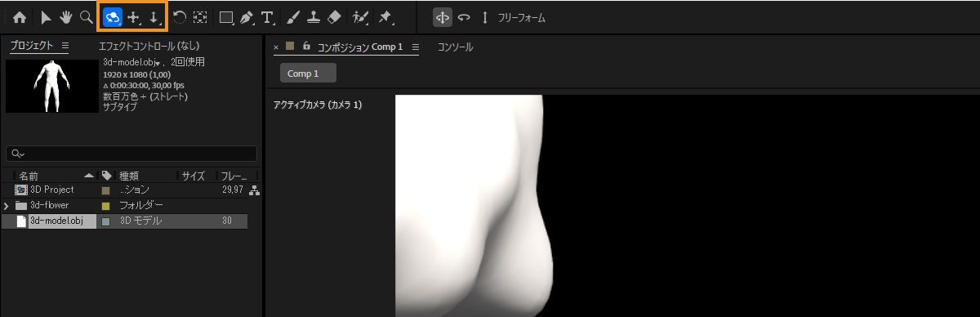Click the sort direction arrow in 名前 column

[89, 176]
